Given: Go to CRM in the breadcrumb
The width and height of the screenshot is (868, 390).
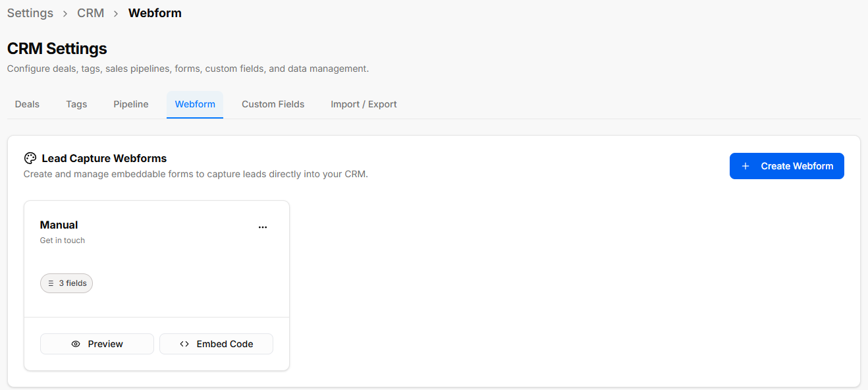Looking at the screenshot, I should point(91,13).
